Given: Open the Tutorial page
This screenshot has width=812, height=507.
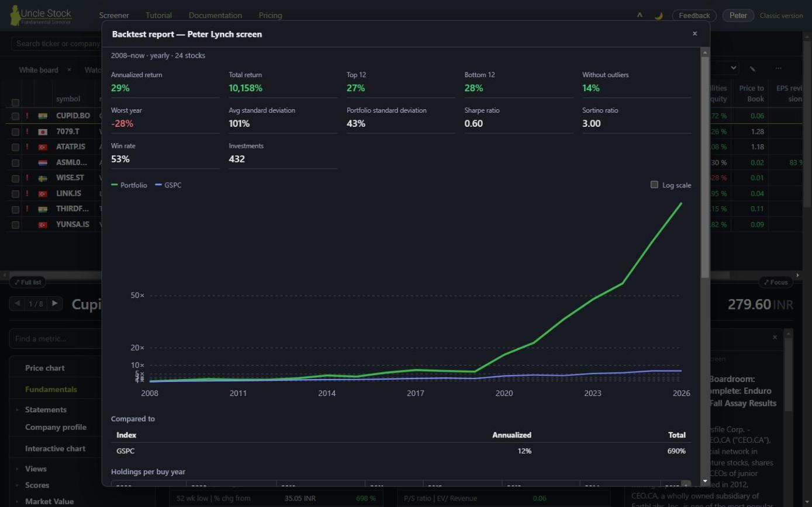Looking at the screenshot, I should (x=158, y=15).
